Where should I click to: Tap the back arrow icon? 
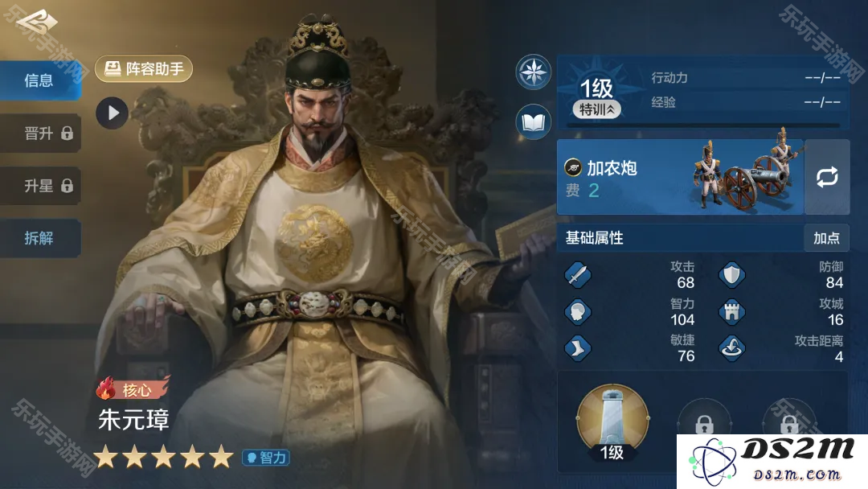coord(37,23)
